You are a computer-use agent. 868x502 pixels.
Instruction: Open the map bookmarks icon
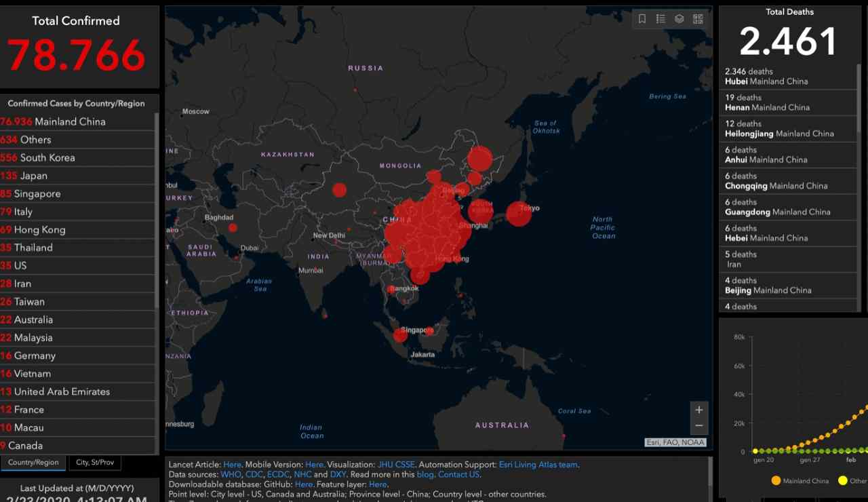(642, 19)
